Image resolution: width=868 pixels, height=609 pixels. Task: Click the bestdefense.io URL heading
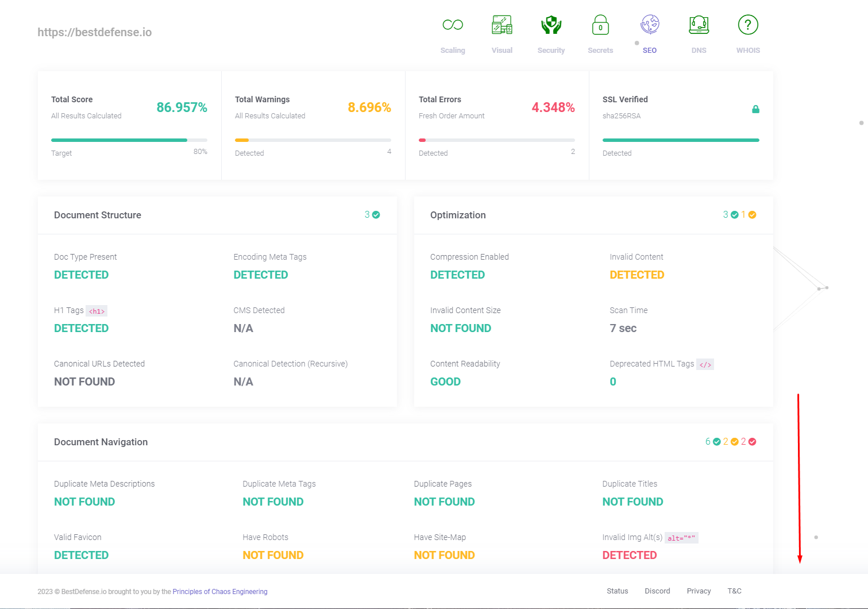point(95,32)
